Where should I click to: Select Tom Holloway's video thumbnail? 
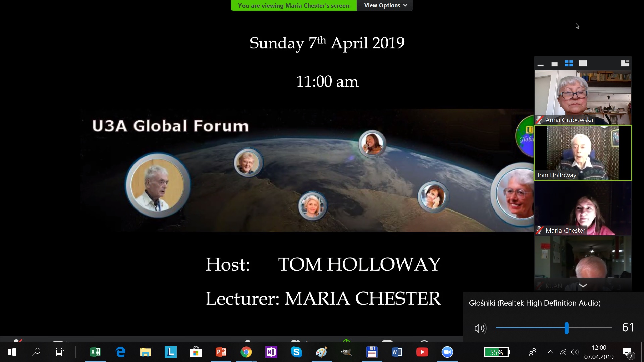tap(583, 153)
